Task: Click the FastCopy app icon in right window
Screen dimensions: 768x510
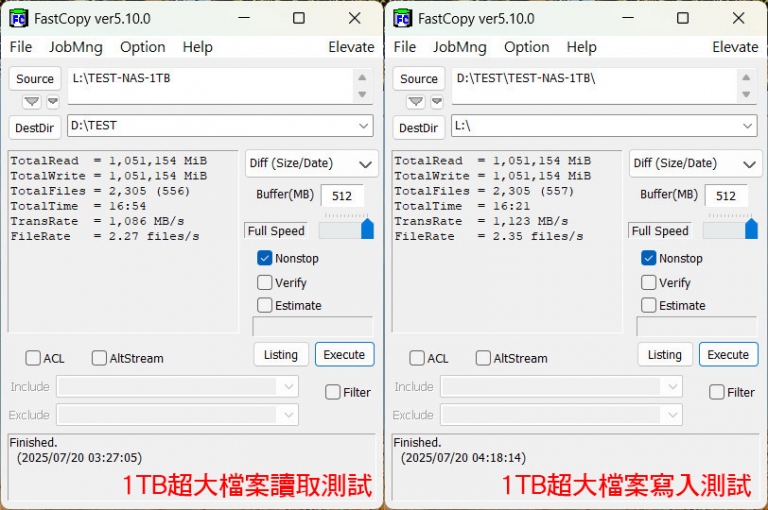Action: coord(403,19)
